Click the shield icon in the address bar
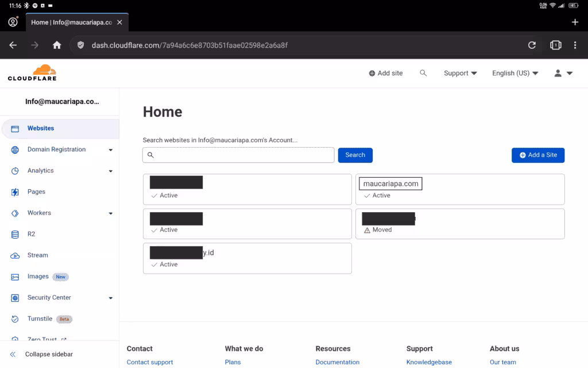This screenshot has height=368, width=588. click(80, 45)
